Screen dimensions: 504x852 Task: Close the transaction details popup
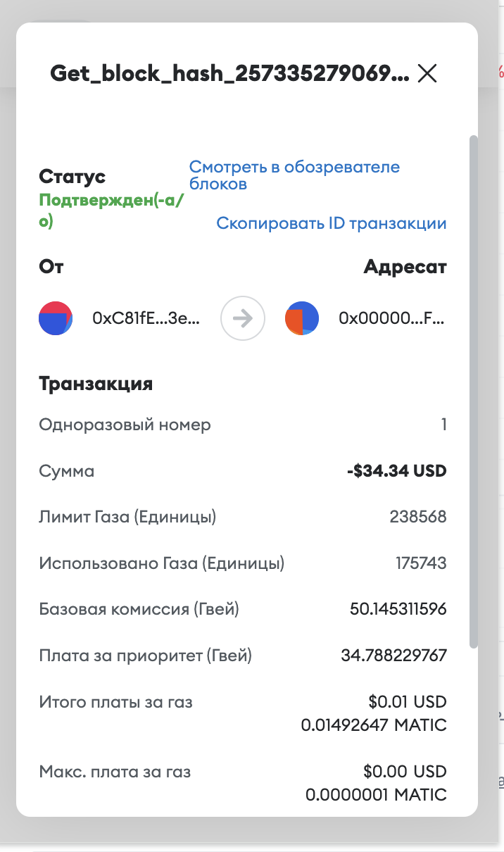(x=427, y=73)
